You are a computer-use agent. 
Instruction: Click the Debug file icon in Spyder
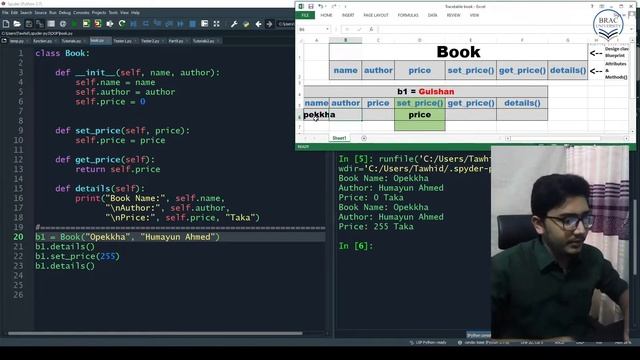click(x=133, y=24)
